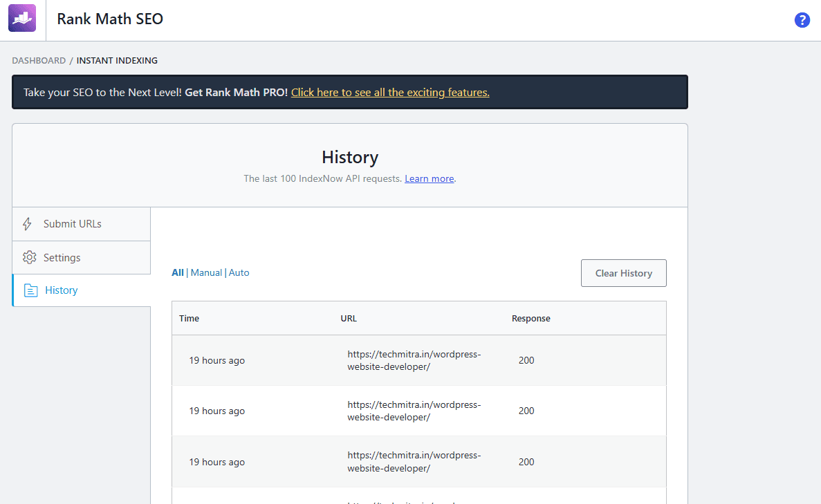
Task: Select the History tab
Action: point(82,290)
